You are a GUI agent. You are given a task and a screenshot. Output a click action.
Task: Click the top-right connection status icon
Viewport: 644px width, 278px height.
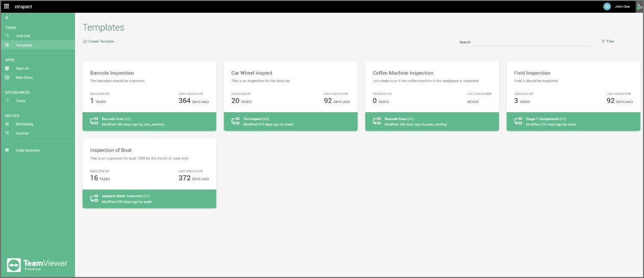pos(639,7)
